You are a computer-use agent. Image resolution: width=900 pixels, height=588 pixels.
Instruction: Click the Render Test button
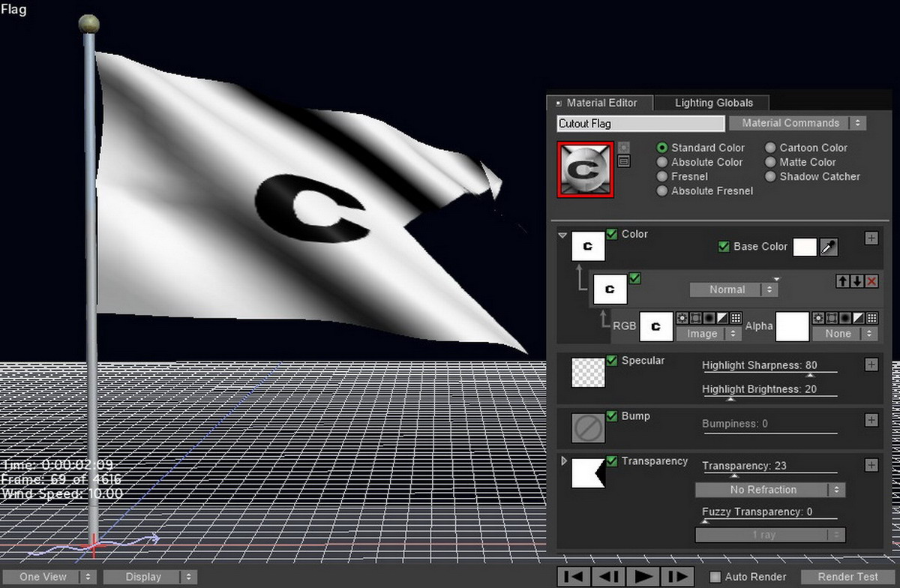(848, 577)
